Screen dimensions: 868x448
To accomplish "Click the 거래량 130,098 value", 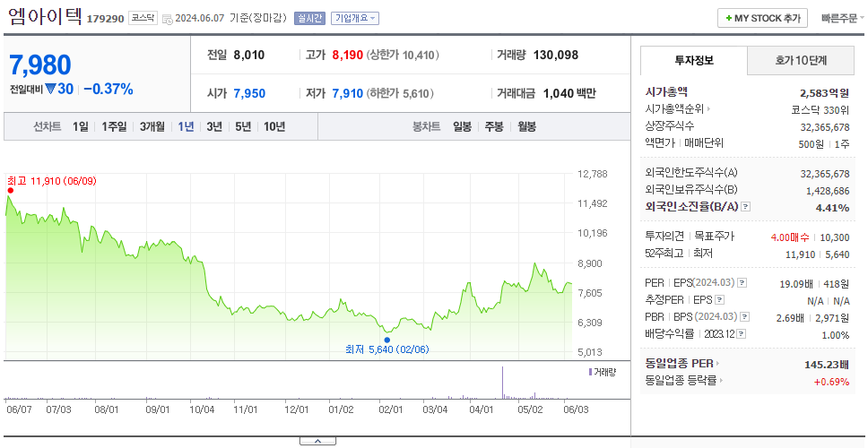I will pyautogui.click(x=556, y=56).
